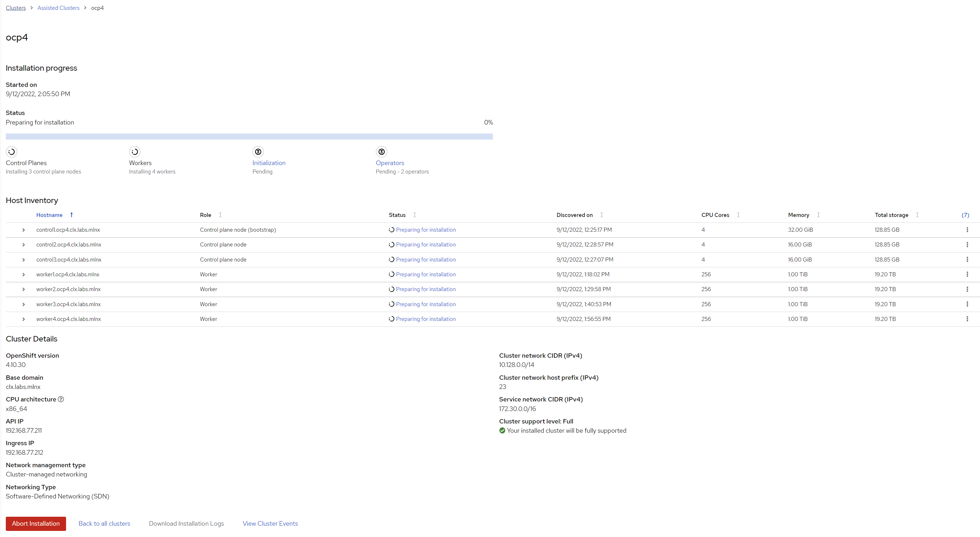Expand the worker1.ocp4.clx.labs.mlnx host row
This screenshot has height=537, width=980.
tap(23, 274)
